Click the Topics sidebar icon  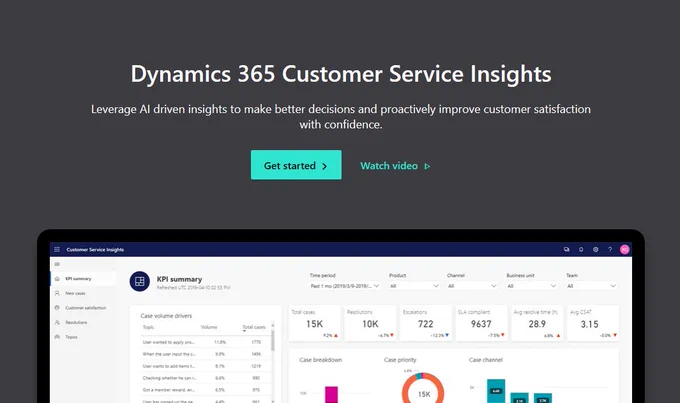[x=57, y=337]
